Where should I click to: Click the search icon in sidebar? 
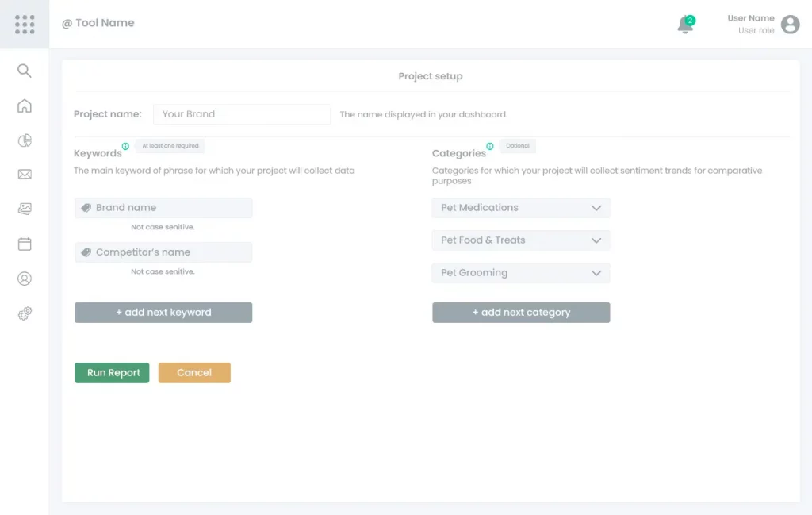(x=25, y=71)
